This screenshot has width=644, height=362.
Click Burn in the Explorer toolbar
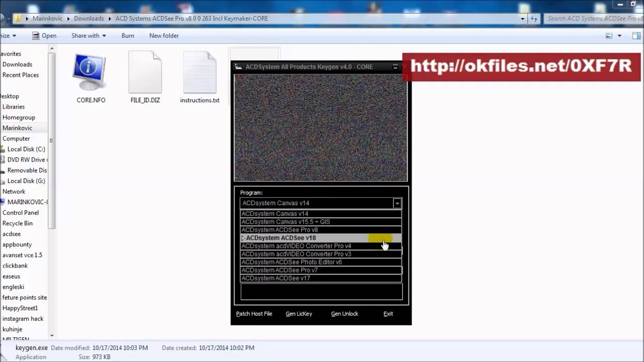point(128,36)
